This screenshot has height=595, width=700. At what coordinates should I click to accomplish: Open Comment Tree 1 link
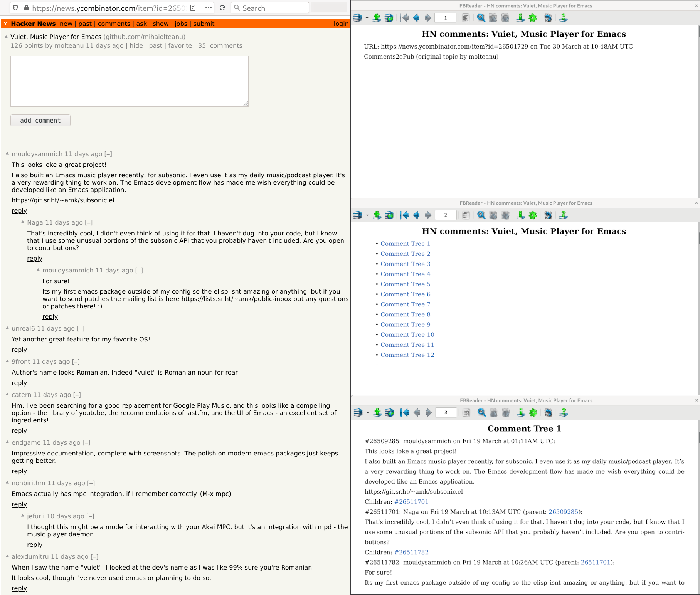[405, 244]
